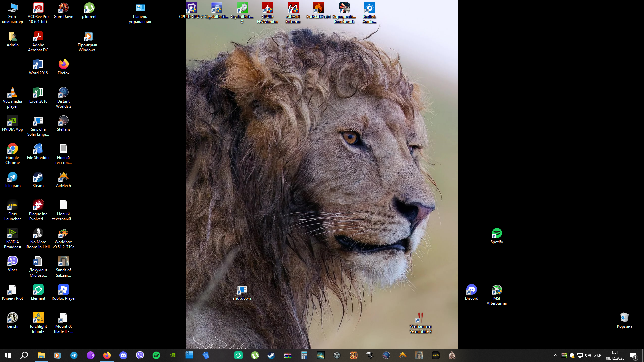Click the Warhammer Vermintide 2 shortcut

pyautogui.click(x=420, y=322)
